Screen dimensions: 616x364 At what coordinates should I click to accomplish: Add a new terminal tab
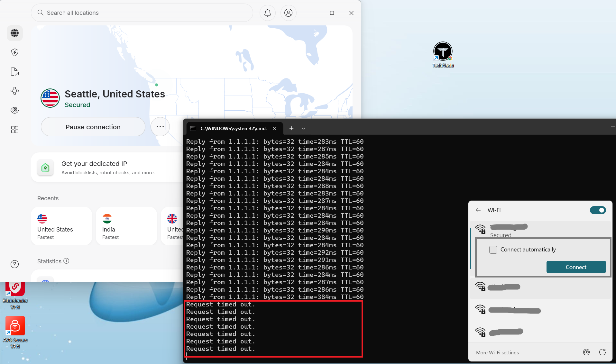[291, 128]
